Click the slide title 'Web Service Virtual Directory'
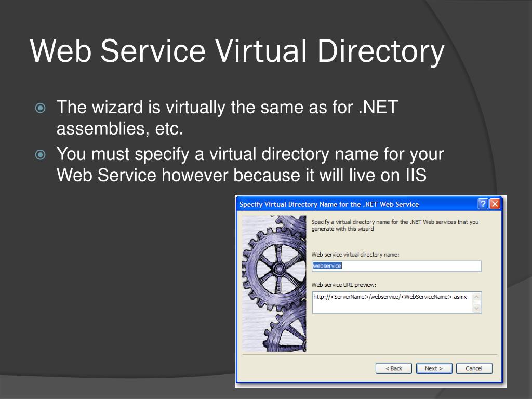The image size is (532, 399). (x=237, y=51)
